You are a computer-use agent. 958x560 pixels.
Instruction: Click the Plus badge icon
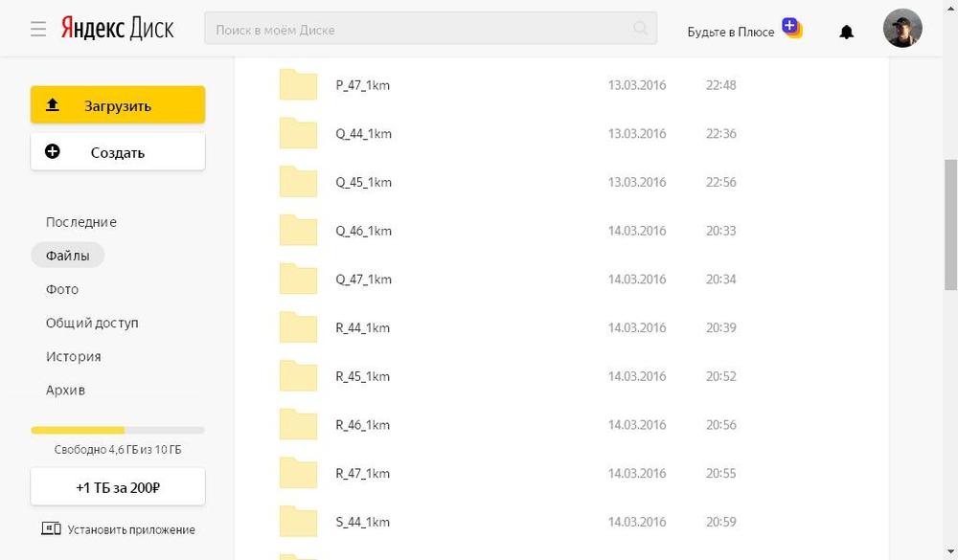pyautogui.click(x=791, y=27)
